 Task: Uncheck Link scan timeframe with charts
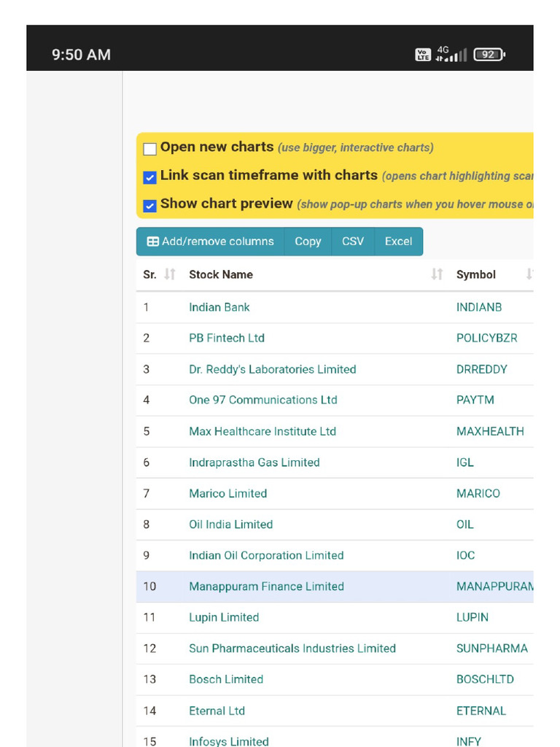(x=150, y=177)
